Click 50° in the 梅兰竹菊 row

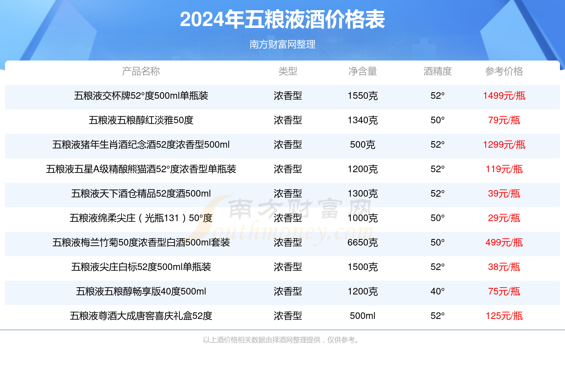[438, 242]
